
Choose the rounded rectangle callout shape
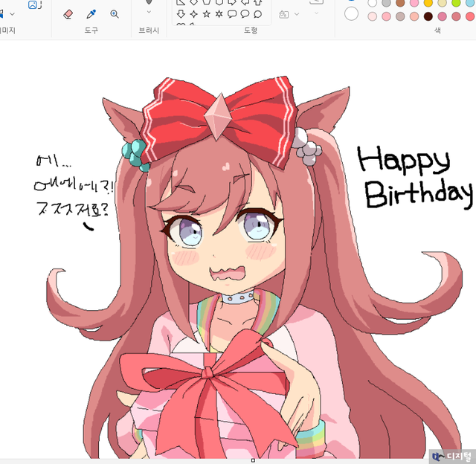(232, 14)
